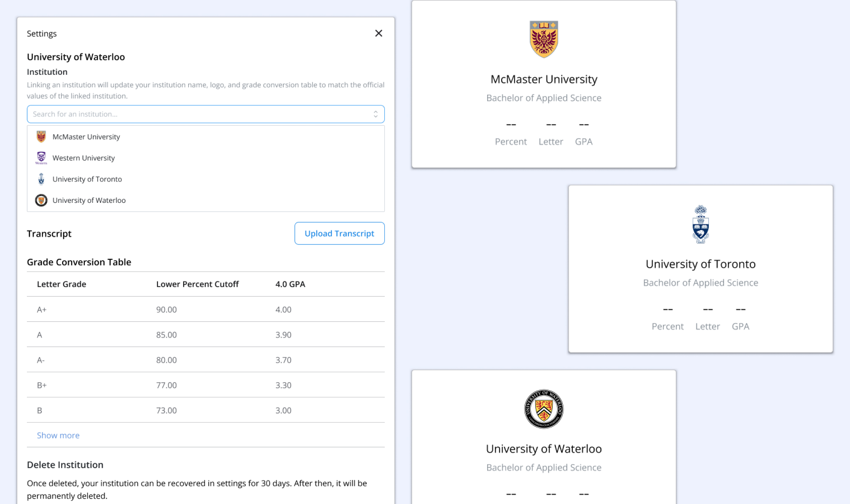The height and width of the screenshot is (504, 850).
Task: Select Western University from the results list
Action: pyautogui.click(x=83, y=158)
